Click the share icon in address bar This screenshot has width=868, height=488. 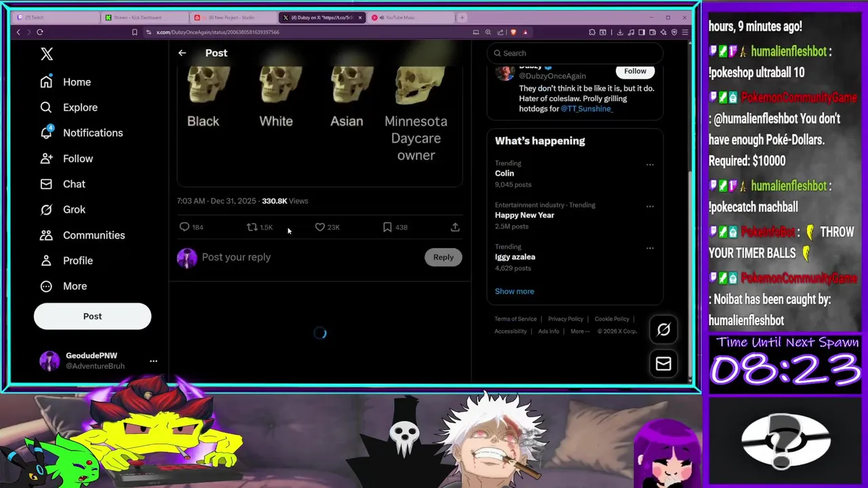point(500,32)
